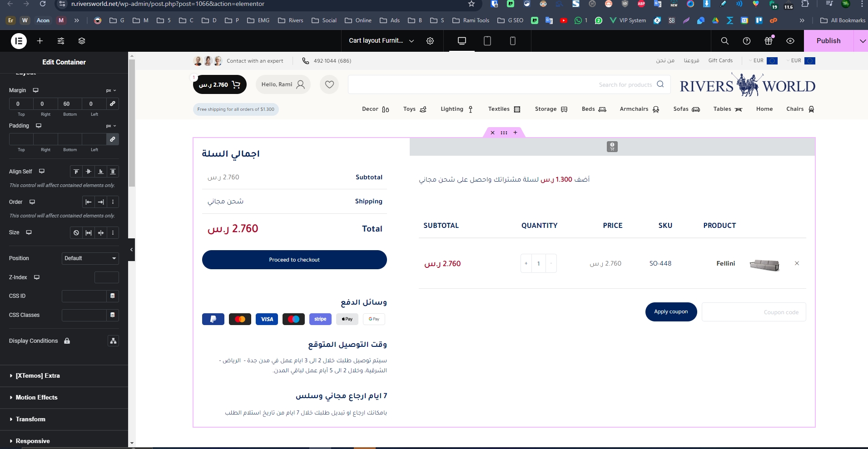Open the Publish options arrow
Screen dimensions: 868x449
coord(862,41)
